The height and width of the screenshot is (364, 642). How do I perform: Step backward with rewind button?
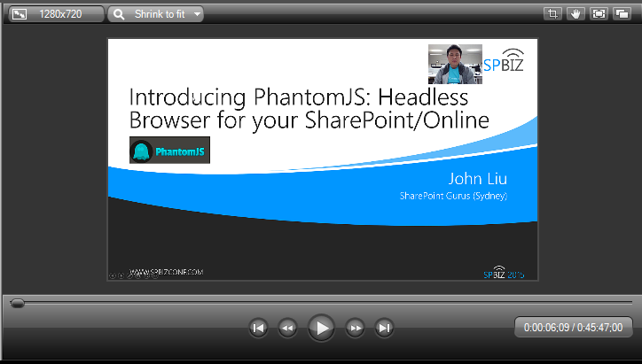click(287, 328)
